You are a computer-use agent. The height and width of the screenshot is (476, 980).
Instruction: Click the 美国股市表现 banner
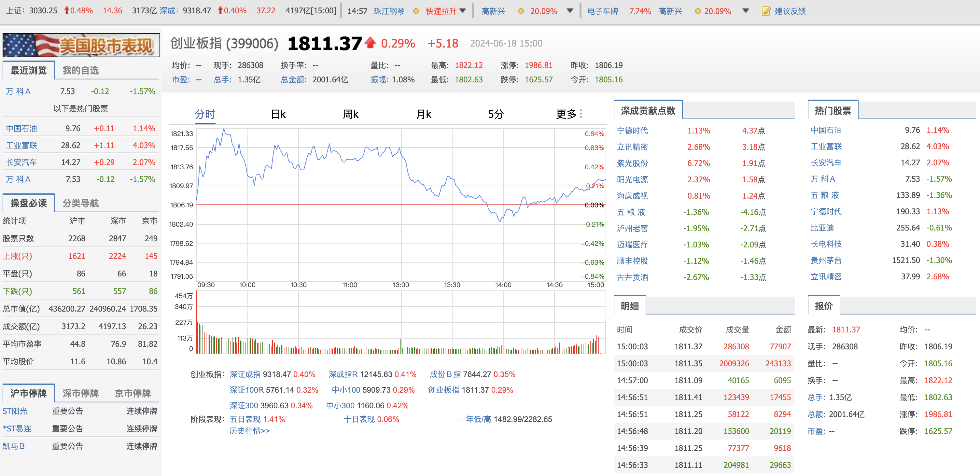81,45
